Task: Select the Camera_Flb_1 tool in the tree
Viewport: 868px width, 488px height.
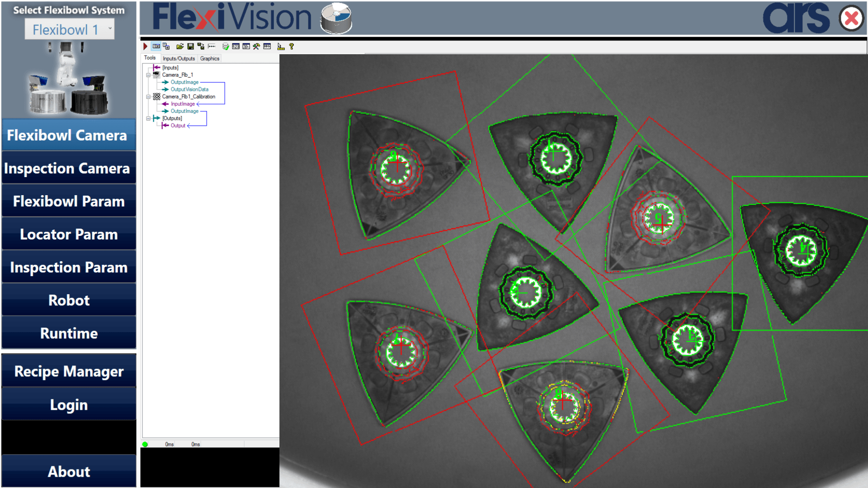Action: [x=178, y=75]
